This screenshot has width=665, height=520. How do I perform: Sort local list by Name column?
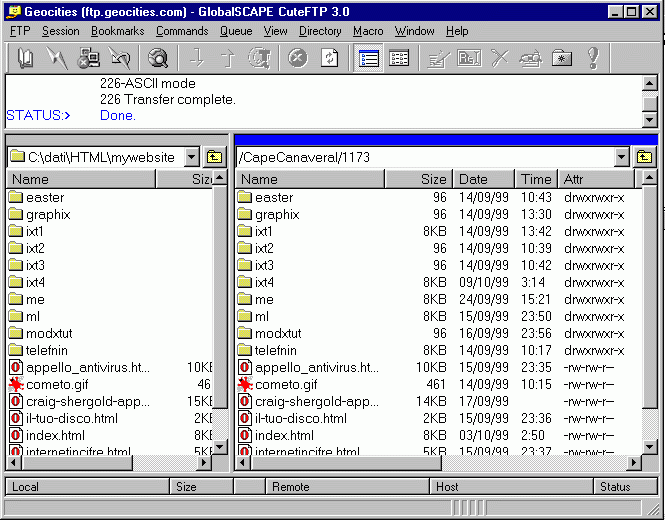pos(81,179)
